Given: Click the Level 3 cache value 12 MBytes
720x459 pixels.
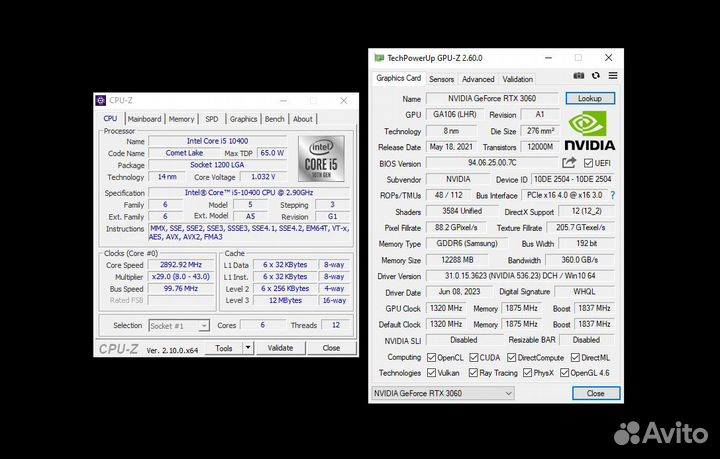Looking at the screenshot, I should click(285, 301).
